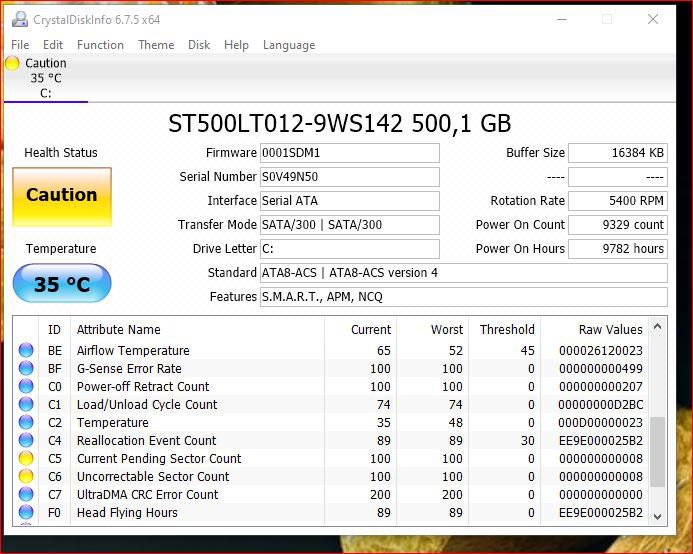Viewport: 693px width, 554px height.
Task: Click the blue status icon for UltraDMA CRC Error Count
Action: [x=26, y=494]
